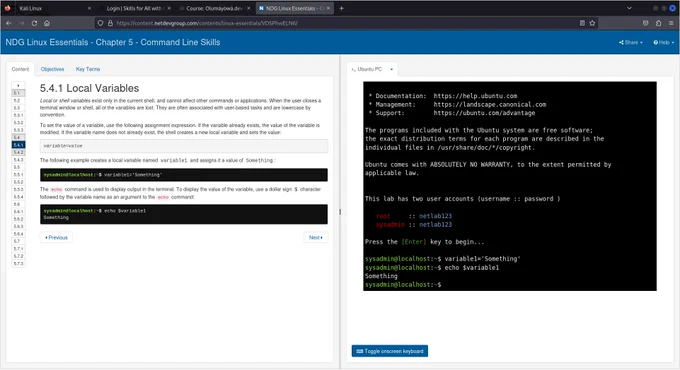
Task: Go back with the browser back arrow
Action: pyautogui.click(x=9, y=23)
